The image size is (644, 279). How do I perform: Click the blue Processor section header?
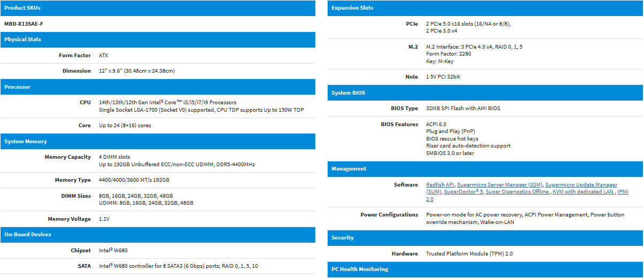[158, 87]
